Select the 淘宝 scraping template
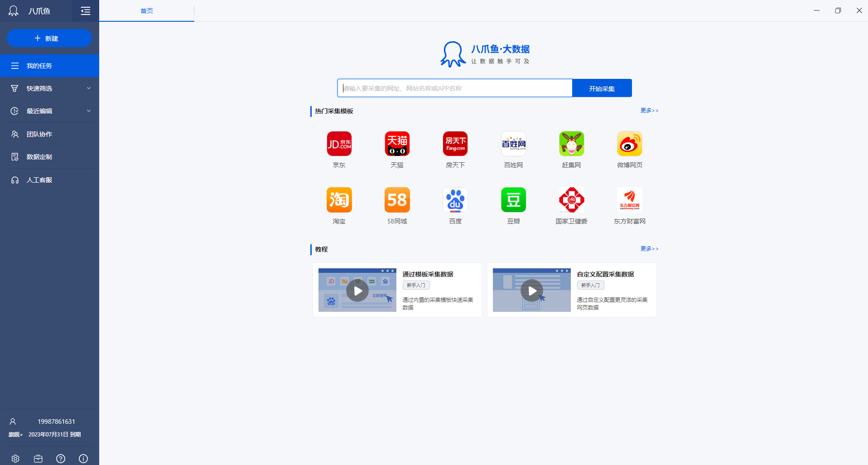Viewport: 868px width, 465px height. pos(339,206)
